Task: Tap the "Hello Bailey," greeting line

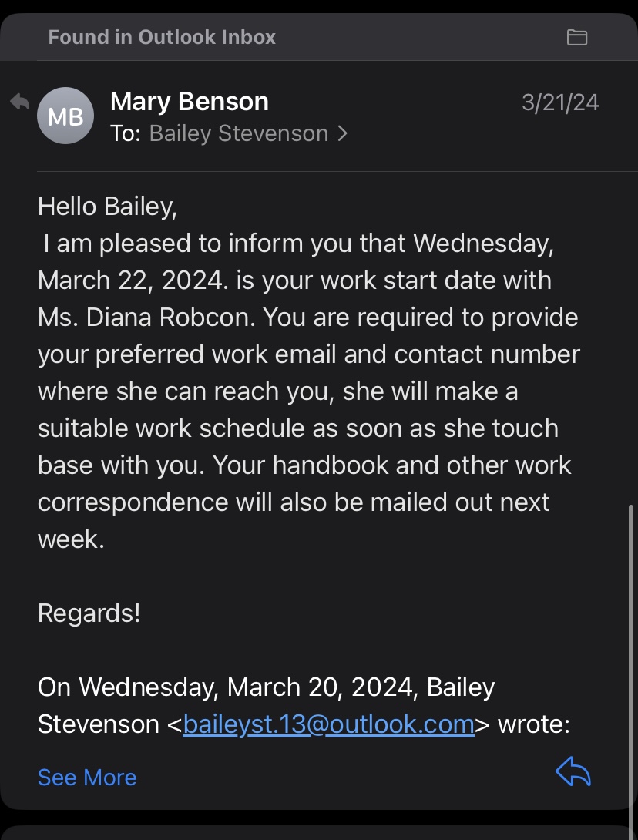Action: 107,207
